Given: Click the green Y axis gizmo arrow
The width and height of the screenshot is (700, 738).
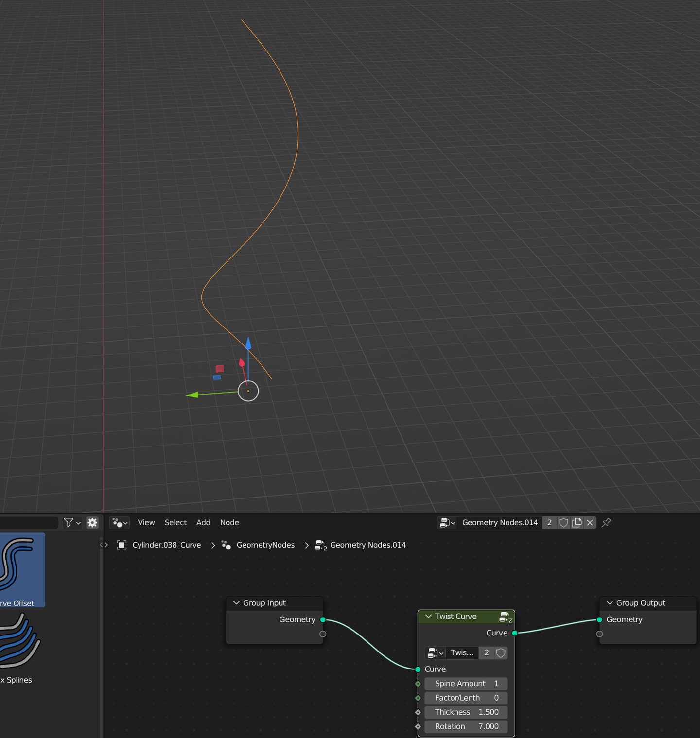Looking at the screenshot, I should tap(192, 395).
